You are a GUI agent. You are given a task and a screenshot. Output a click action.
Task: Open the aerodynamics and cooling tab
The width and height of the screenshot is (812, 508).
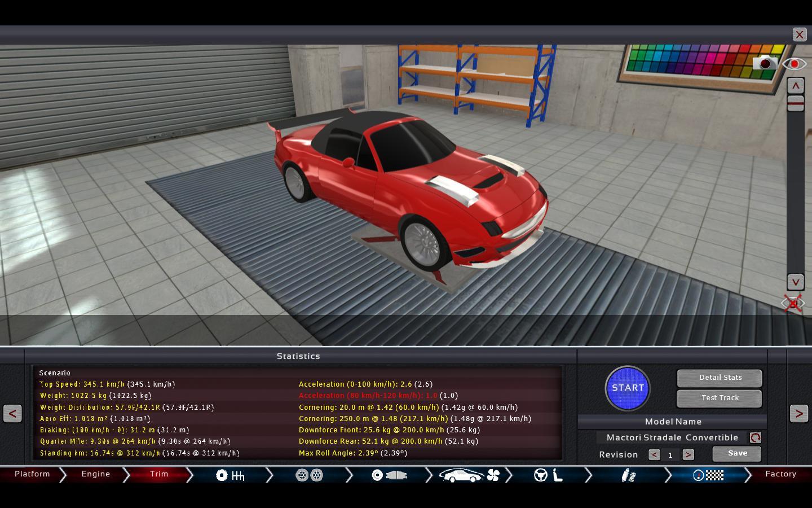click(x=469, y=475)
